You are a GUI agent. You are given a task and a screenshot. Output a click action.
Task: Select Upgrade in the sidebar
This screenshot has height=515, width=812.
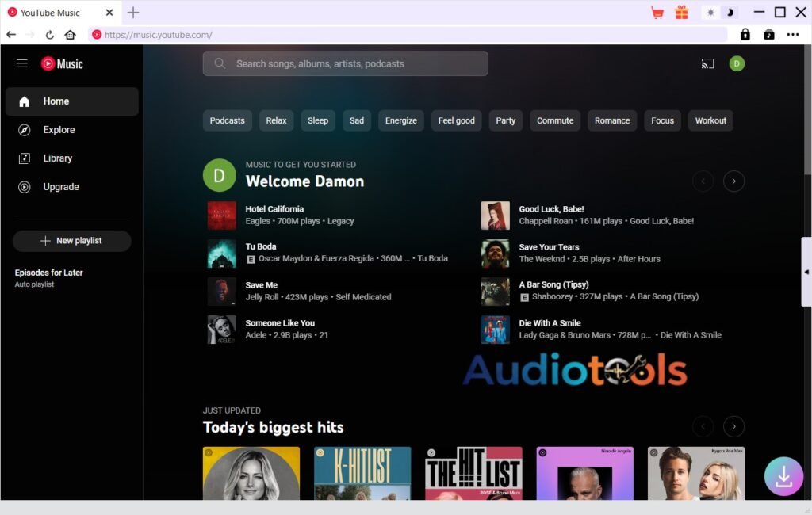72,187
